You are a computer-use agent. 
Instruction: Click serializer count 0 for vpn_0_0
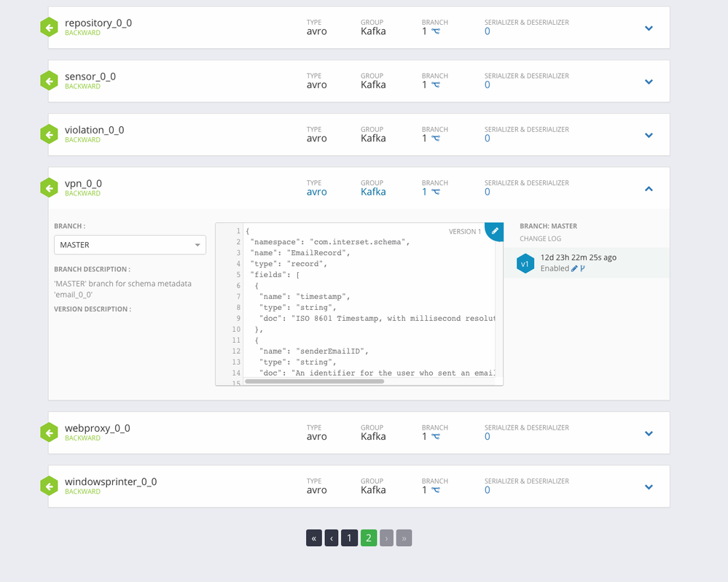point(487,192)
